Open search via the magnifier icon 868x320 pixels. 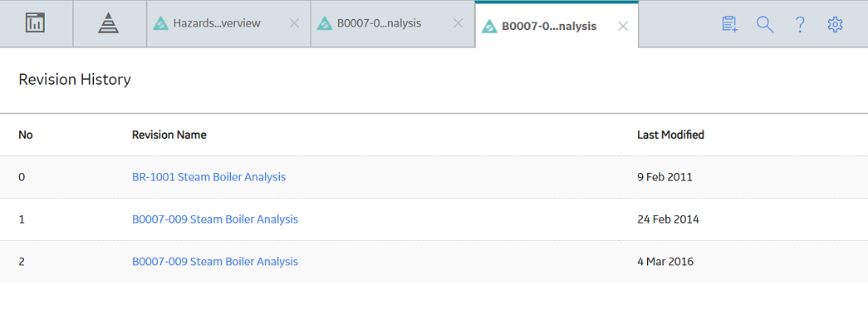(x=765, y=24)
